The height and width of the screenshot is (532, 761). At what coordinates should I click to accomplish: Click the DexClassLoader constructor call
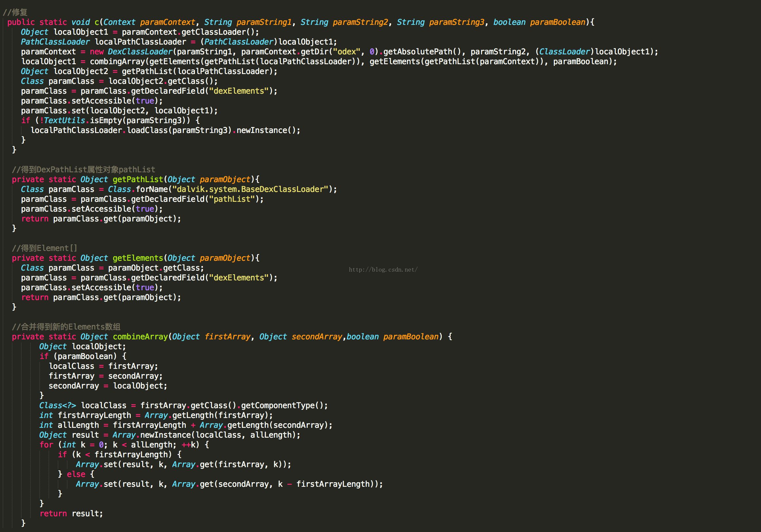(140, 52)
